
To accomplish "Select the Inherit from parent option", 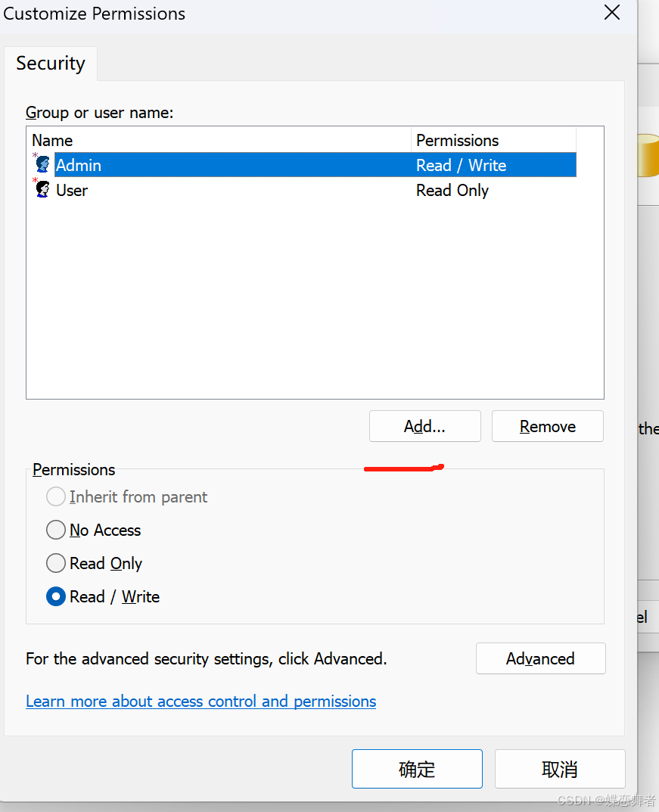I will tap(56, 496).
